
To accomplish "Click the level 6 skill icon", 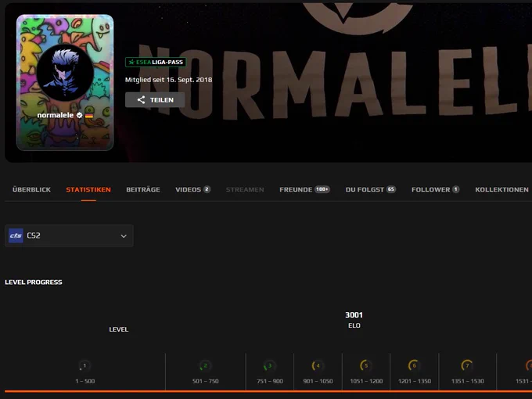I will coord(415,366).
